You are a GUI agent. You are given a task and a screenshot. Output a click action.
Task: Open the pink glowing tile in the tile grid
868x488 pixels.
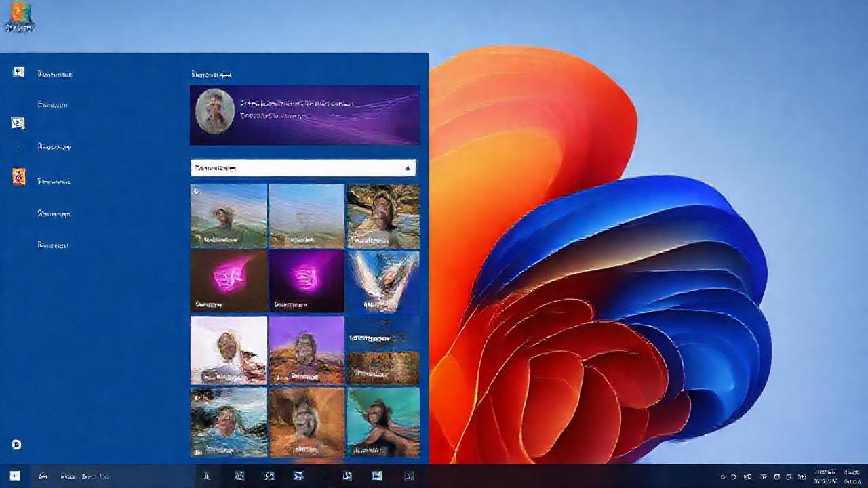tap(228, 281)
